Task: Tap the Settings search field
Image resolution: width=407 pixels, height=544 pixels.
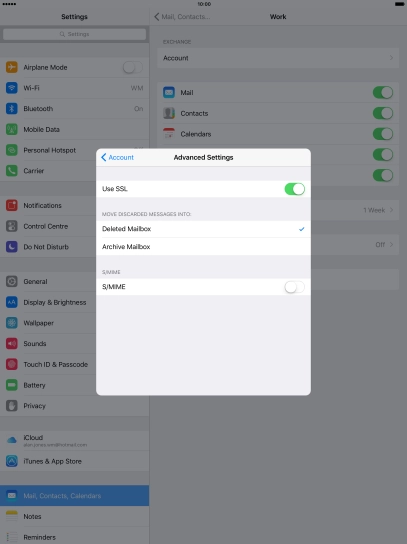Action: [x=75, y=34]
